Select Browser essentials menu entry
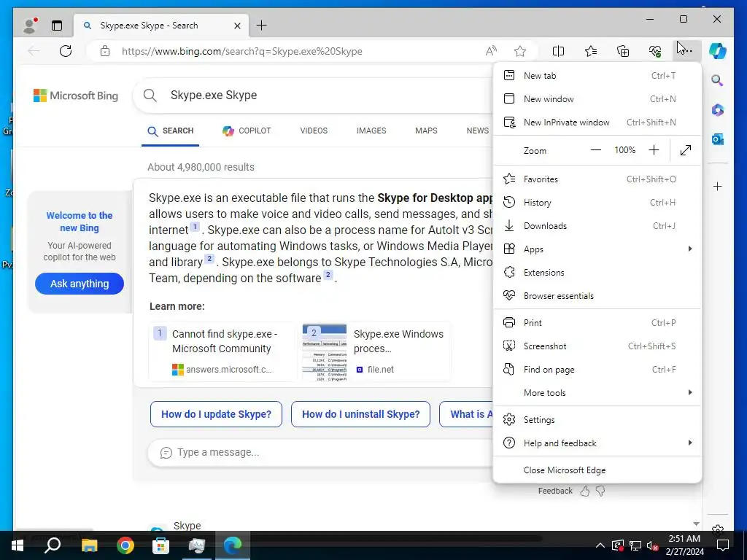The height and width of the screenshot is (560, 747). (x=597, y=296)
